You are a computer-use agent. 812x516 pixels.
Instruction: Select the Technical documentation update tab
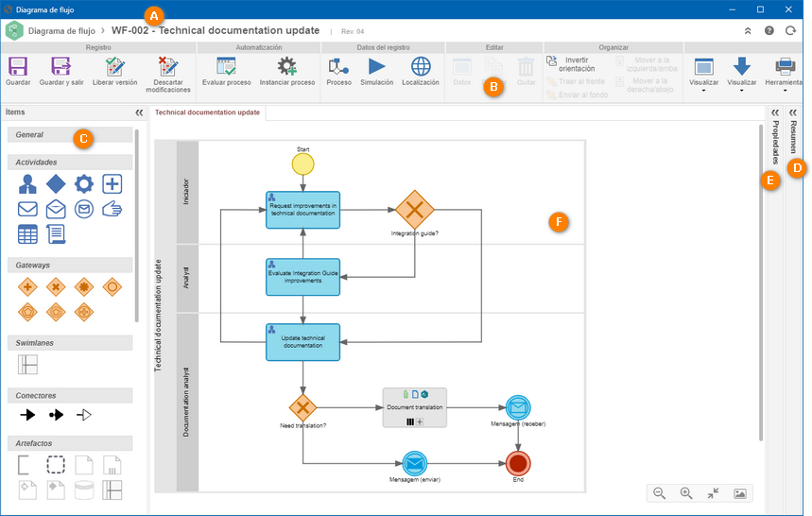[207, 112]
